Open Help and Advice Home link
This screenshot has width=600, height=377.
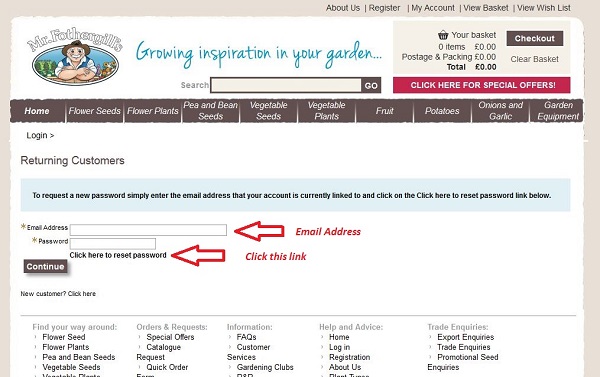[339, 337]
